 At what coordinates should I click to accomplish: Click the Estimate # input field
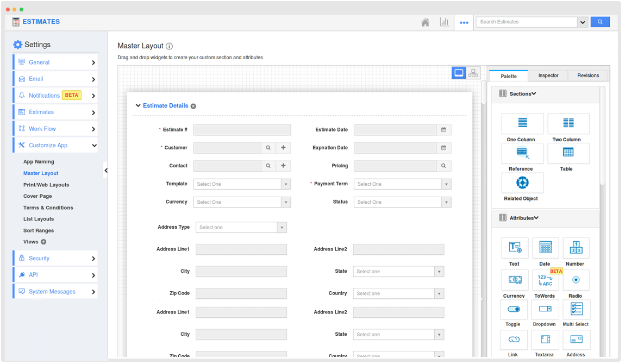click(x=242, y=130)
